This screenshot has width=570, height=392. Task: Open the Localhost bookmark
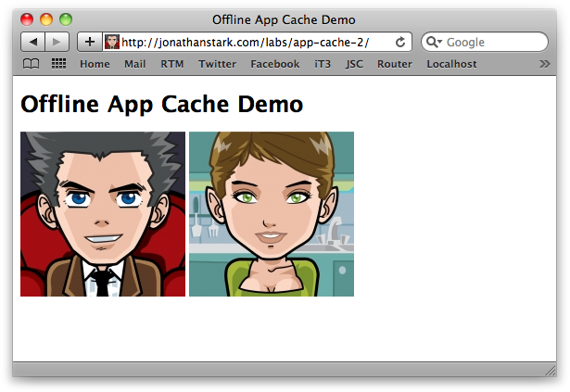point(451,64)
